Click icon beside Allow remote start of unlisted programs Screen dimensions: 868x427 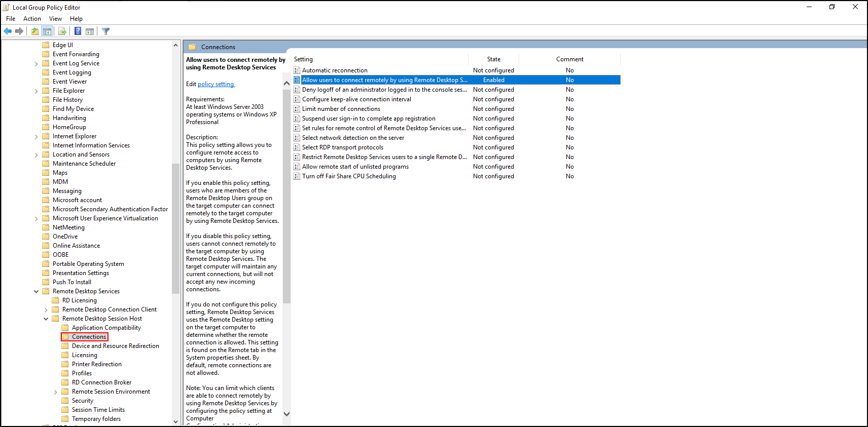[297, 167]
